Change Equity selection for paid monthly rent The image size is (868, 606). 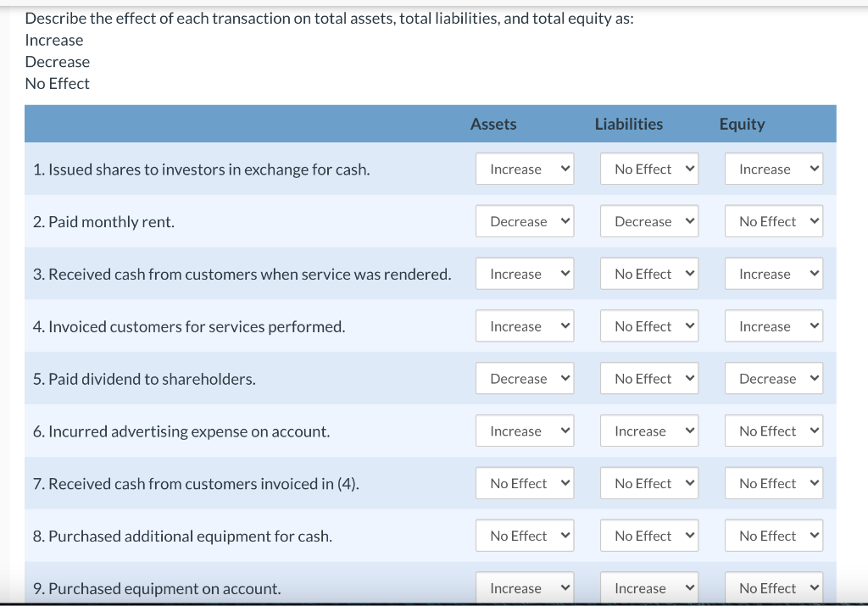tap(774, 221)
